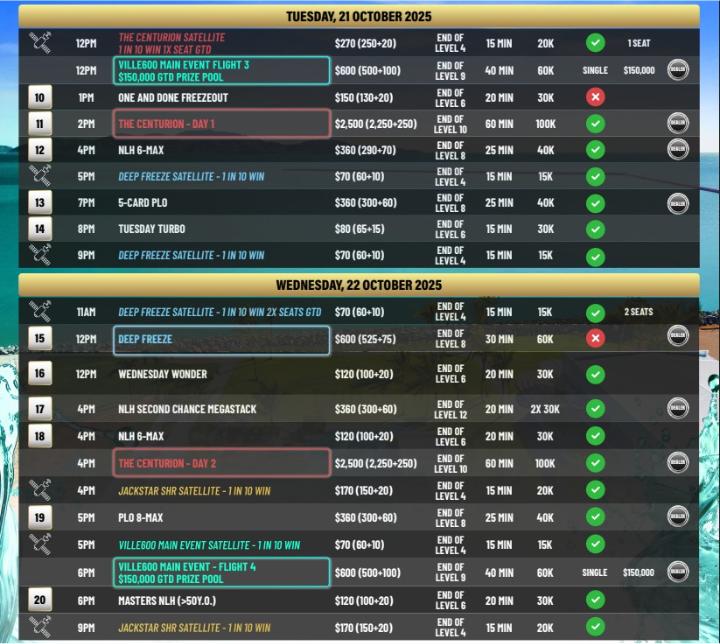720x644 pixels.
Task: Click the dealer badge in the 5-Card PLO row
Action: [678, 203]
